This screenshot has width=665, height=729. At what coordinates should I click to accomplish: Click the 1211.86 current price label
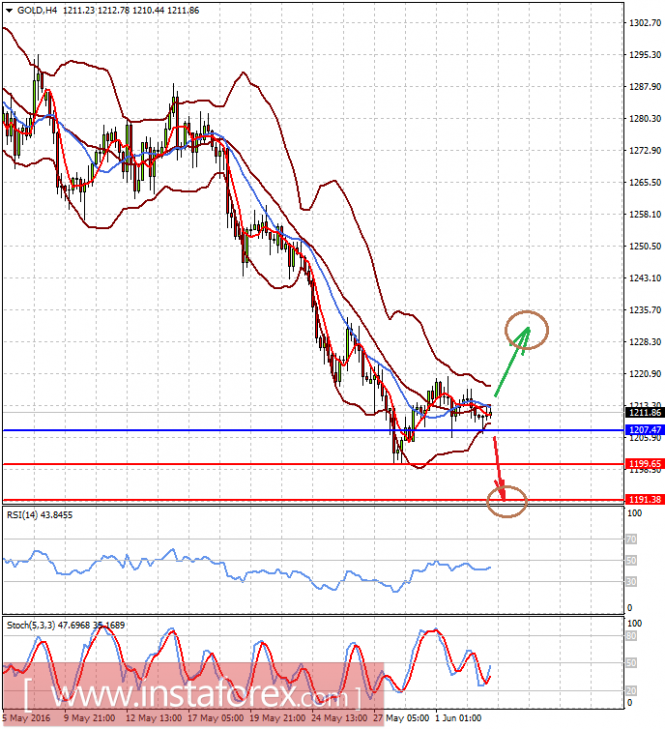pyautogui.click(x=645, y=412)
